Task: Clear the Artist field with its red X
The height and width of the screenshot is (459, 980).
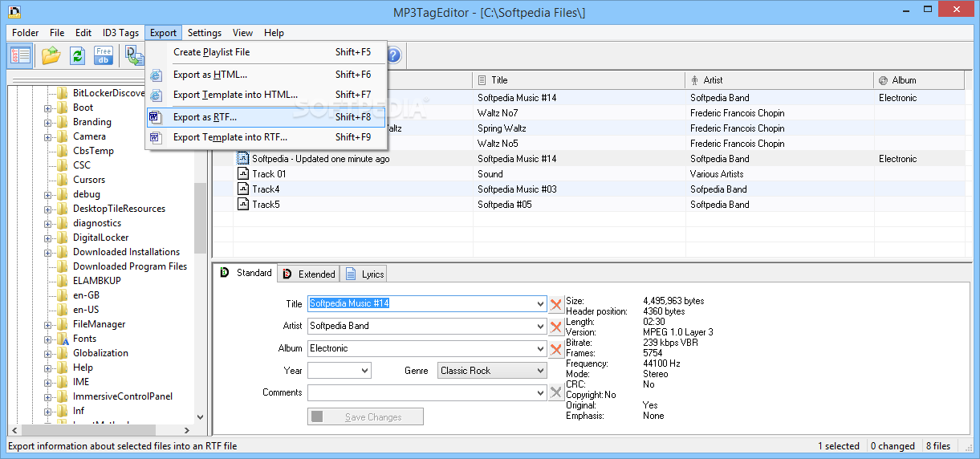Action: click(556, 327)
